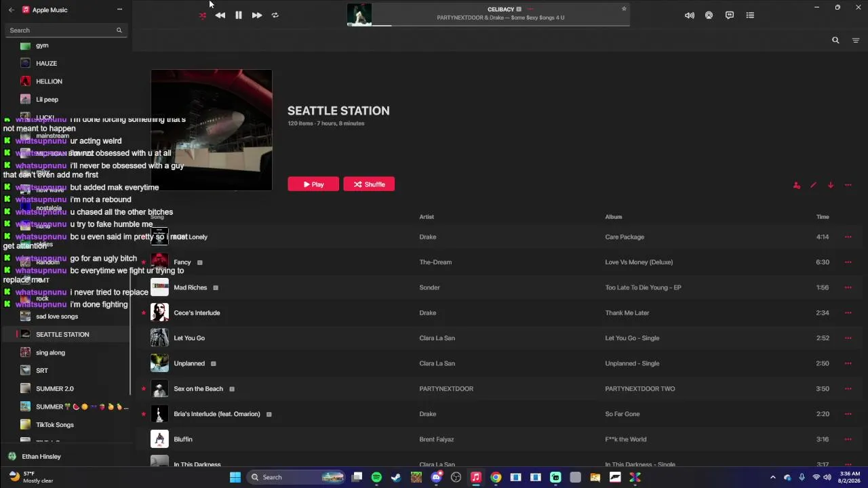This screenshot has width=868, height=488.
Task: Open artist link The-Dream
Action: 435,262
